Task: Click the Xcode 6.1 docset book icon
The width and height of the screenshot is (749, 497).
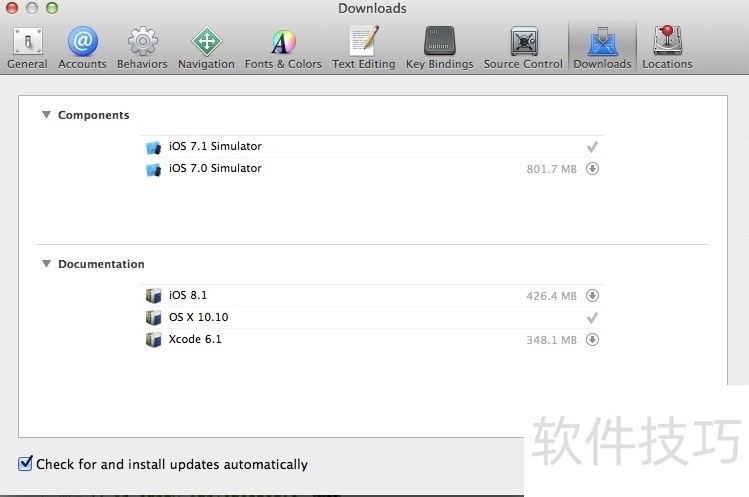Action: (153, 340)
